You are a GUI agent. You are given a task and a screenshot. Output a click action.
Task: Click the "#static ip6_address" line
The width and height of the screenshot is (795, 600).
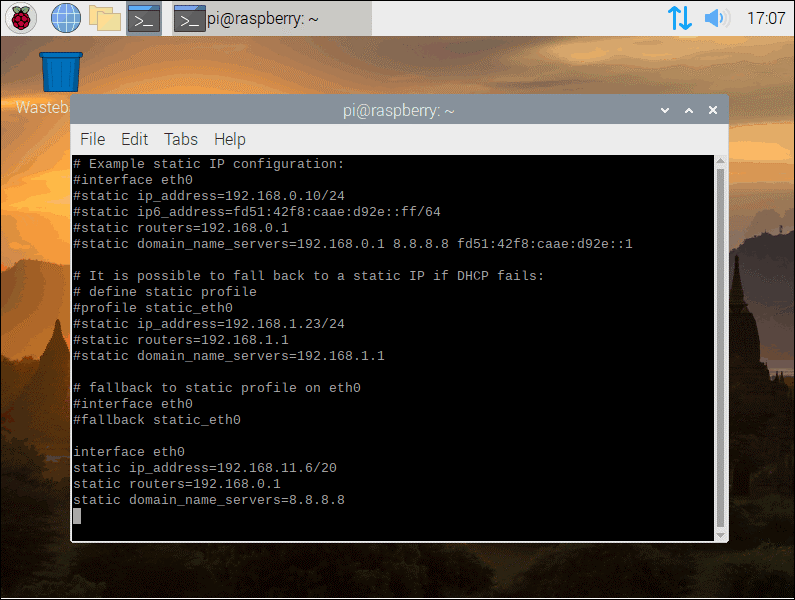click(x=257, y=211)
